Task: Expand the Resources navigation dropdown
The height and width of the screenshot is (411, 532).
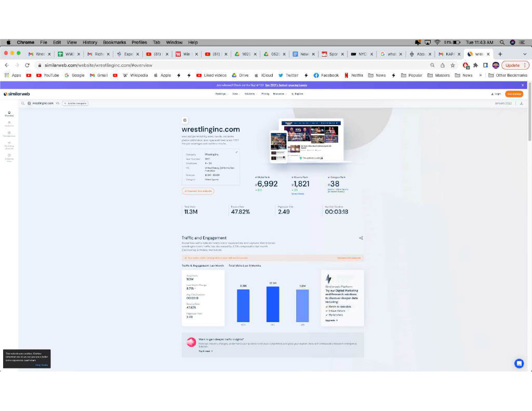Action: 280,94
